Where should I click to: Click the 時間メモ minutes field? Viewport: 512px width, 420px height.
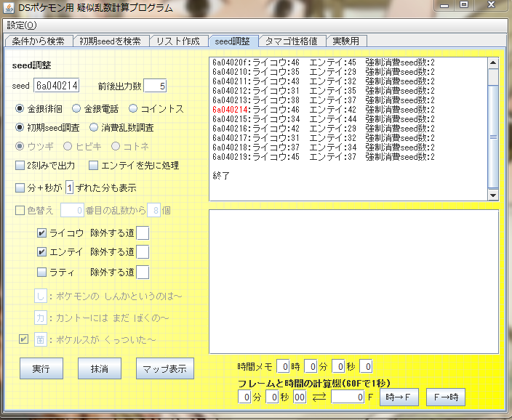click(x=311, y=367)
